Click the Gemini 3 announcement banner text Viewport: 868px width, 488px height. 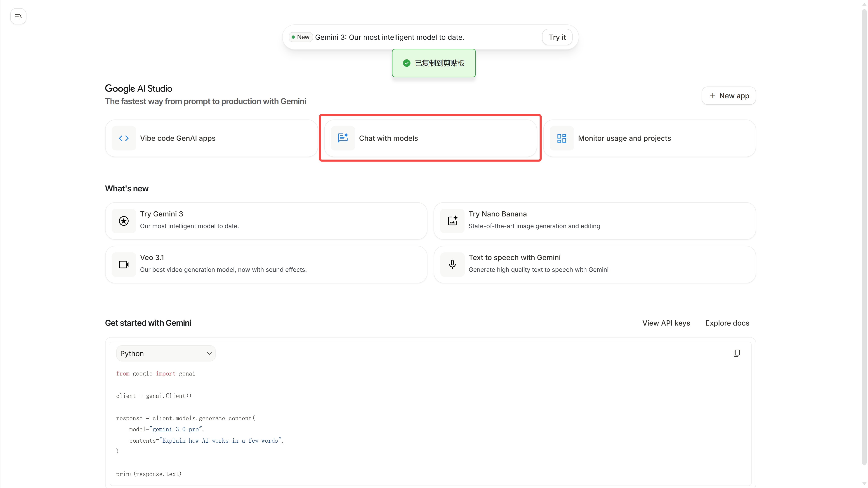click(389, 37)
